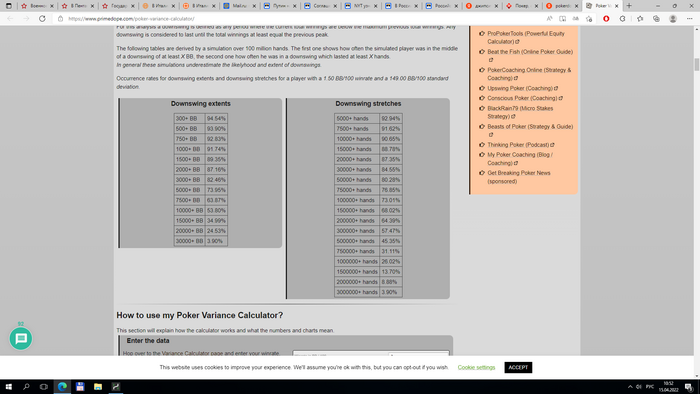
Task: Open Cookie settings link
Action: (x=476, y=367)
